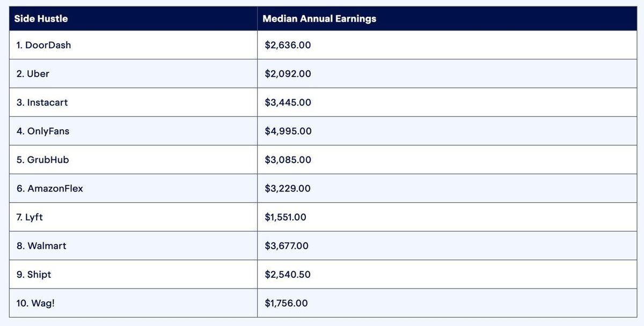Click the Uber row label
The image size is (644, 326).
point(33,74)
